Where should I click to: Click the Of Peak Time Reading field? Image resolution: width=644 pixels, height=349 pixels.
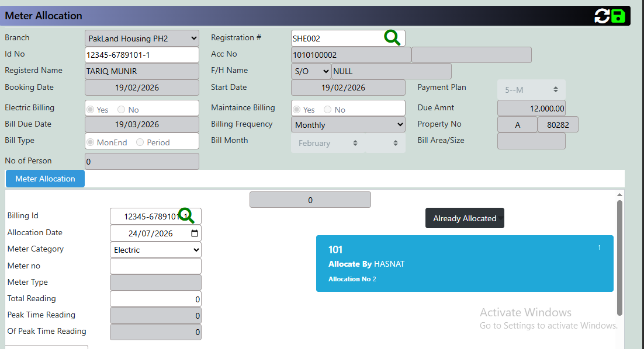click(x=155, y=331)
